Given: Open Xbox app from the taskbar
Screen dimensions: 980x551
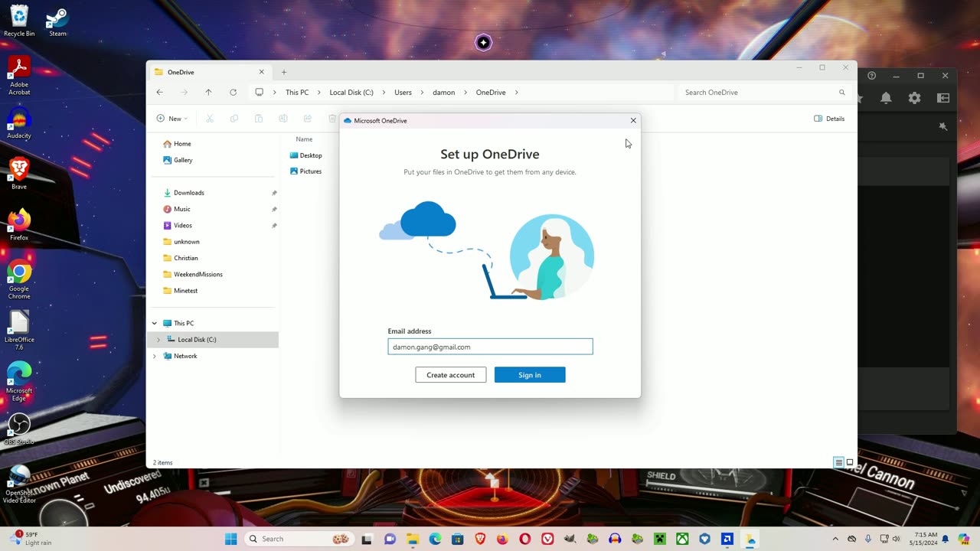Looking at the screenshot, I should 682,539.
